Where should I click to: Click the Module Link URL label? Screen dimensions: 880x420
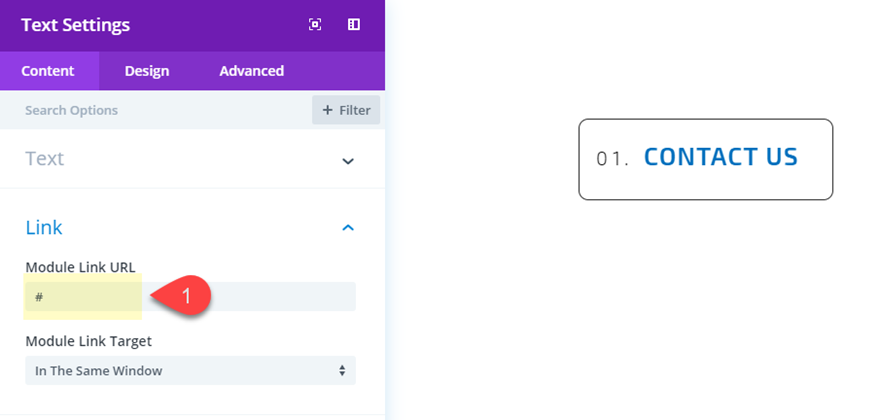[80, 266]
